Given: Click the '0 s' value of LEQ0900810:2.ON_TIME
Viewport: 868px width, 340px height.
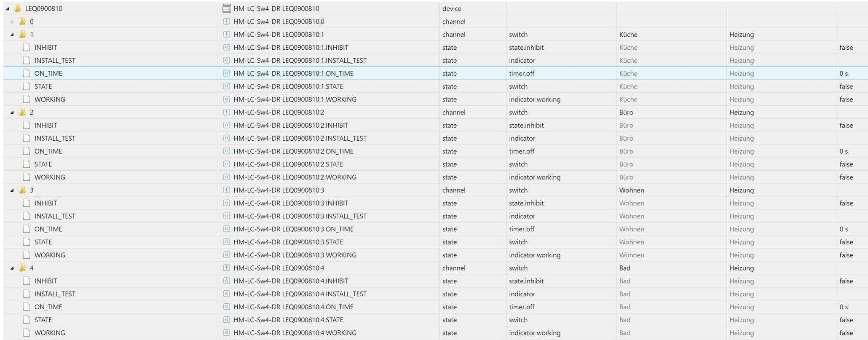Looking at the screenshot, I should 844,151.
